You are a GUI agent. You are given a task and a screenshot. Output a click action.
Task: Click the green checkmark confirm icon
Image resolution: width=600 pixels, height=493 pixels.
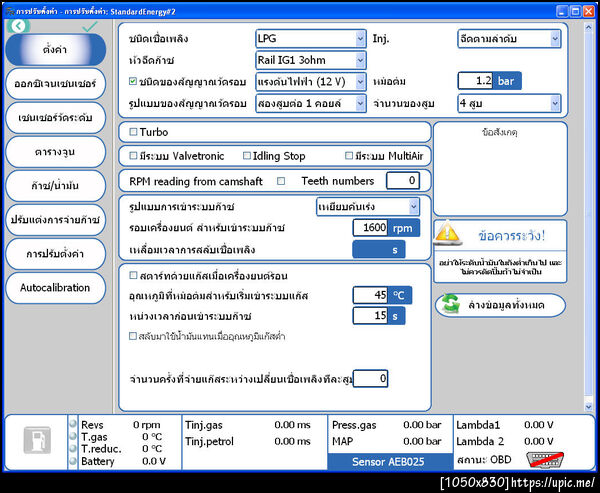[x=90, y=26]
